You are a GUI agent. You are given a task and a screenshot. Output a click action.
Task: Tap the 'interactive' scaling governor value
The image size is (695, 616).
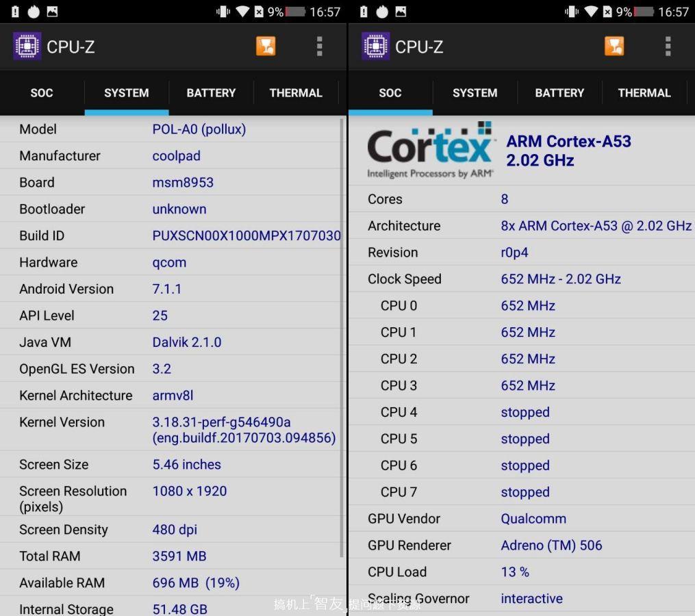[531, 598]
